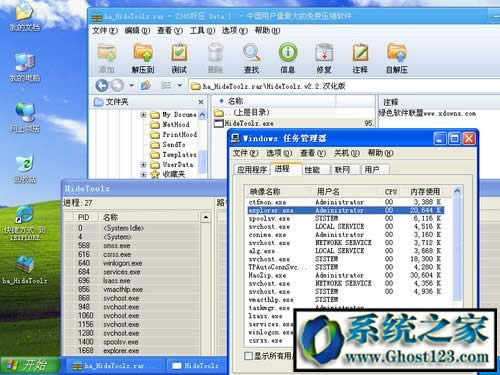This screenshot has height=375, width=500.
Task: Click up arrow of folder tree scrollbar
Action: 202,115
